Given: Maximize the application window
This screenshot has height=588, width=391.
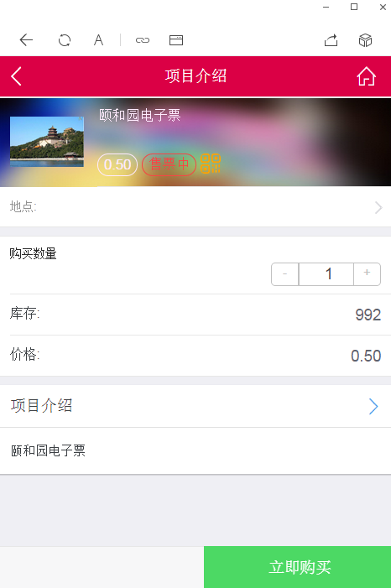Looking at the screenshot, I should pos(354,7).
